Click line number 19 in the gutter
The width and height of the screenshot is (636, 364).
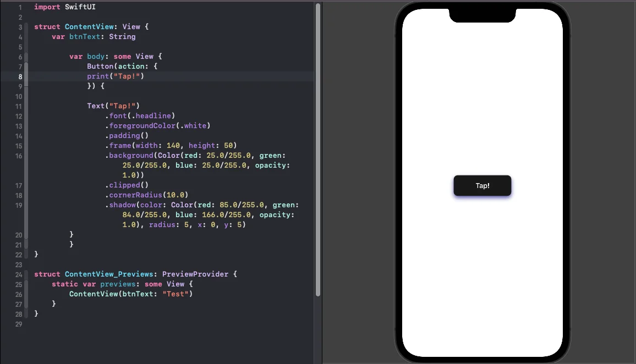point(19,206)
